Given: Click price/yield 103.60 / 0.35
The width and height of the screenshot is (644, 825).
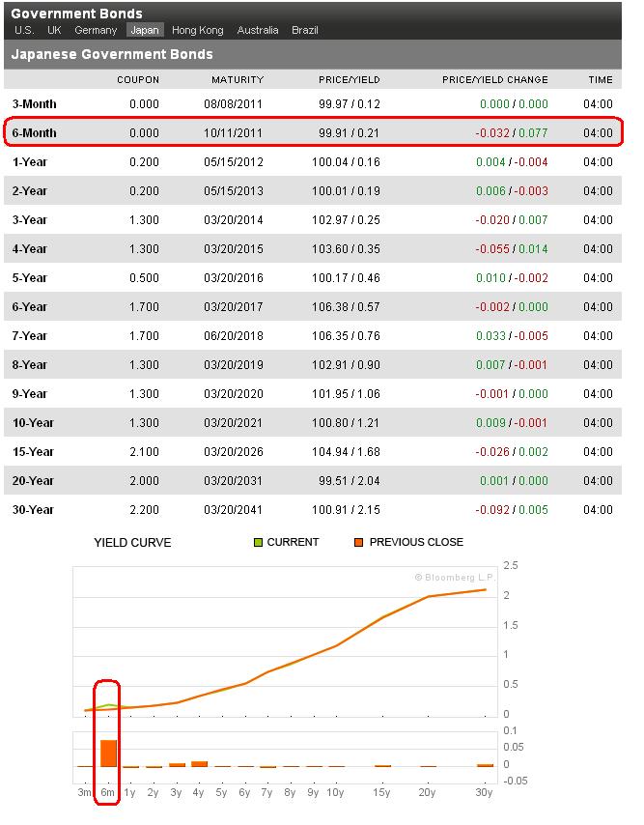Looking at the screenshot, I should pos(346,248).
